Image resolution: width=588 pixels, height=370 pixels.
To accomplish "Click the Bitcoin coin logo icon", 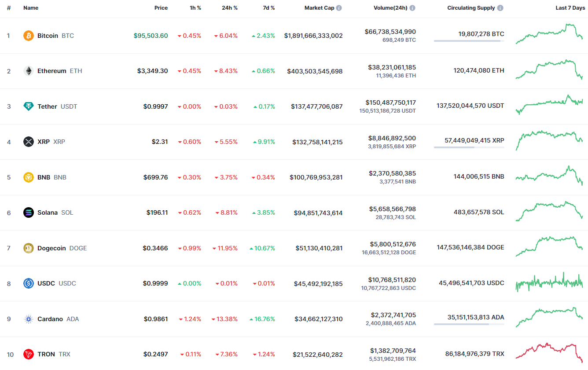I will (29, 36).
